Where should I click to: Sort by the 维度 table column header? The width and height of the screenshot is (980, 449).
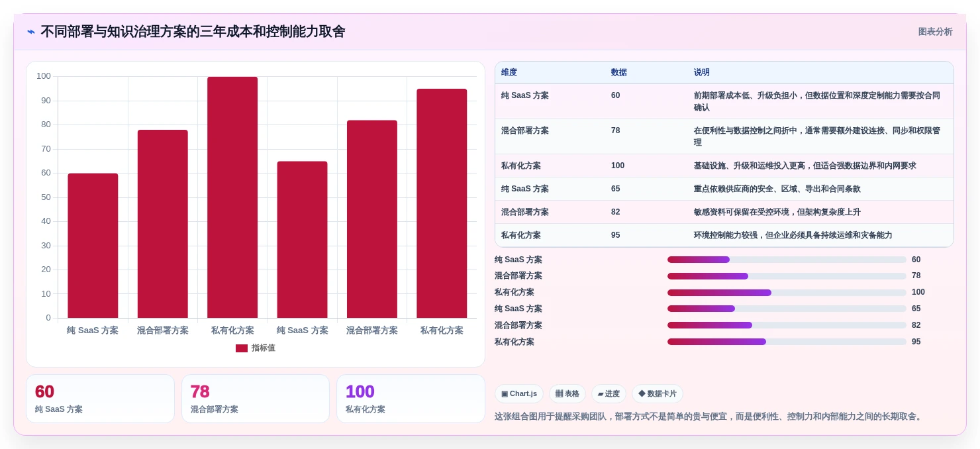pyautogui.click(x=509, y=73)
